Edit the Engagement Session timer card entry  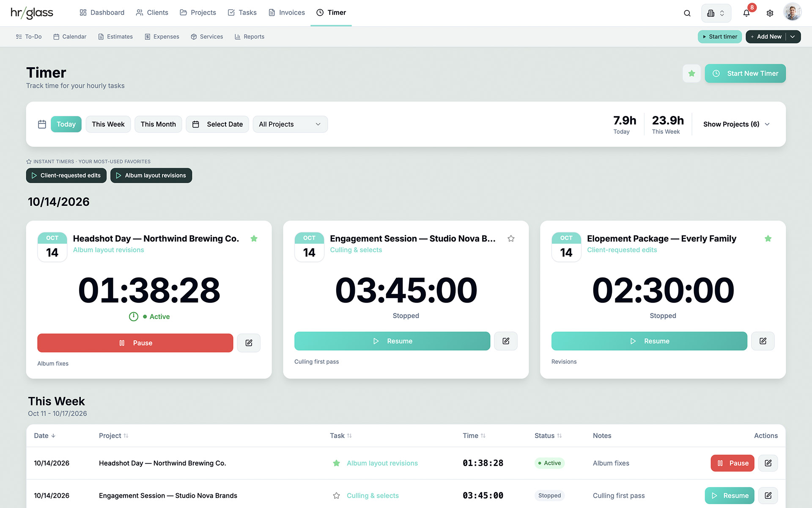click(506, 341)
